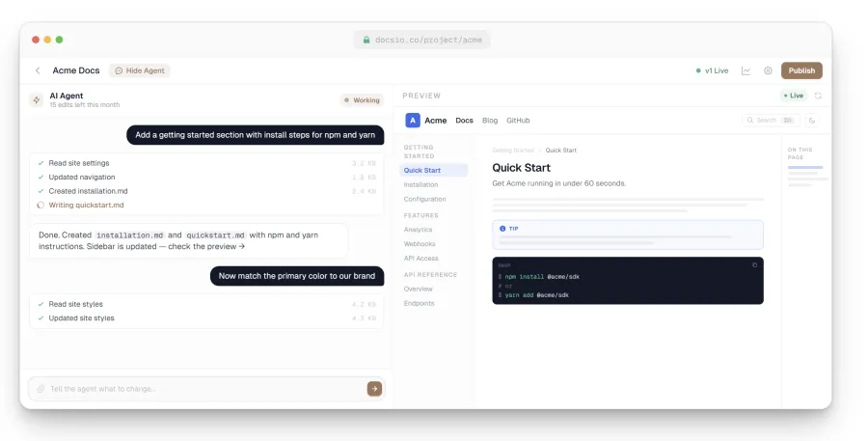Click the refresh preview icon
The height and width of the screenshot is (441, 868).
818,96
